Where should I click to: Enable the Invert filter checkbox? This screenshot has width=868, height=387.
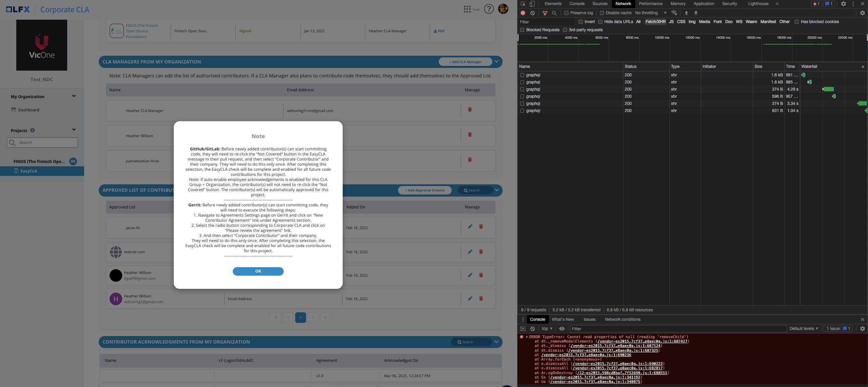point(580,22)
